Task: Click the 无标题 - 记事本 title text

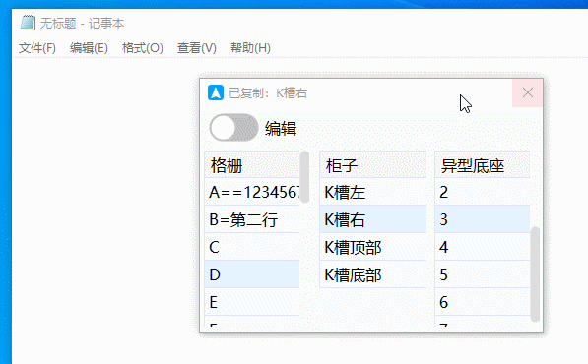Action: coord(82,24)
